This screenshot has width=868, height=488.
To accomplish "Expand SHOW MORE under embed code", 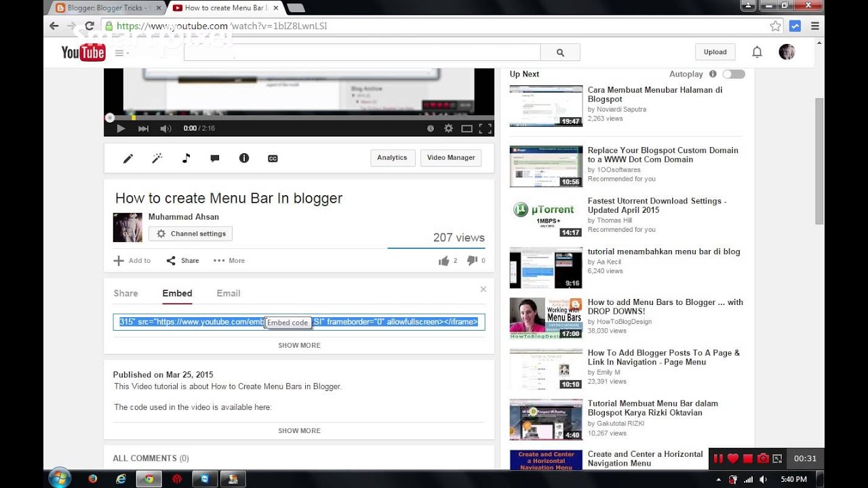I will (299, 345).
